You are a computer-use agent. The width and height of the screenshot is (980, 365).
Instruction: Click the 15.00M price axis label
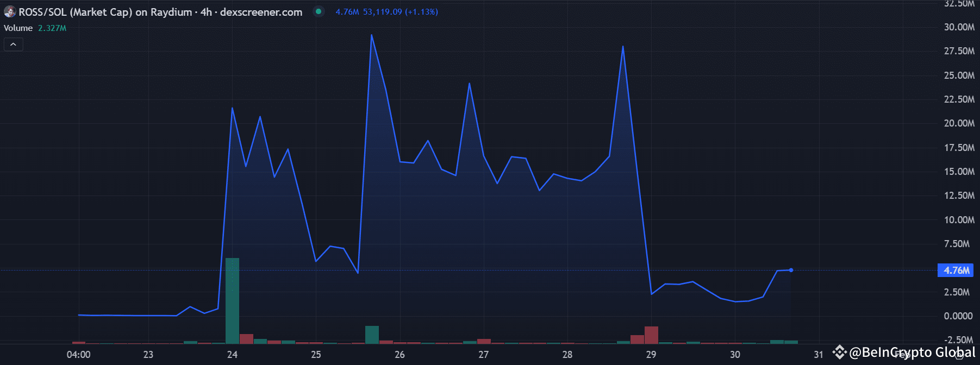tap(959, 172)
